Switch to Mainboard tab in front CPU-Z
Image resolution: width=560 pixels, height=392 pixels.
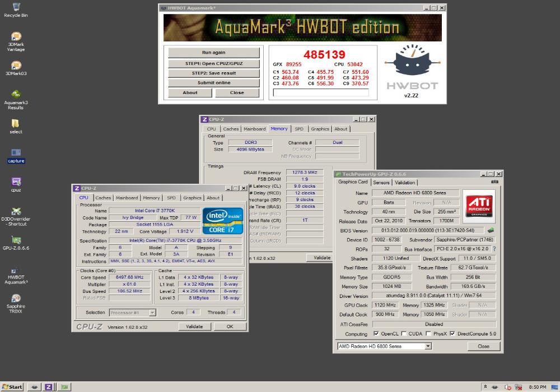point(127,198)
